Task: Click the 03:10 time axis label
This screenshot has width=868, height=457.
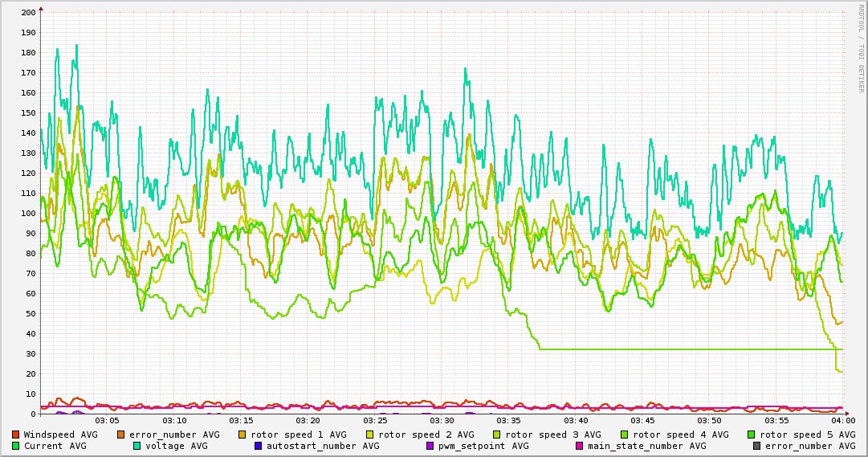Action: (x=174, y=422)
